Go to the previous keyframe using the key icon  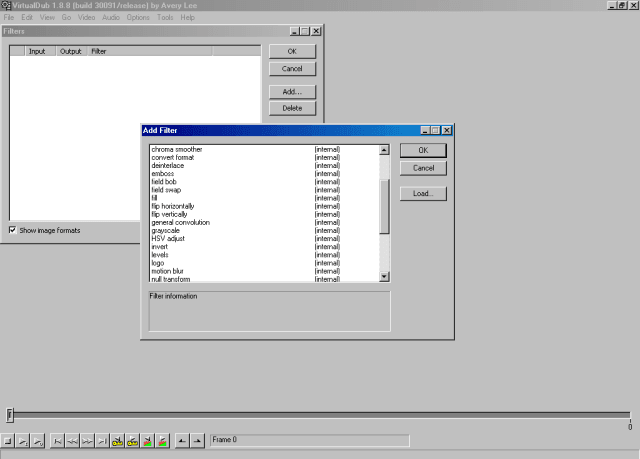click(117, 441)
